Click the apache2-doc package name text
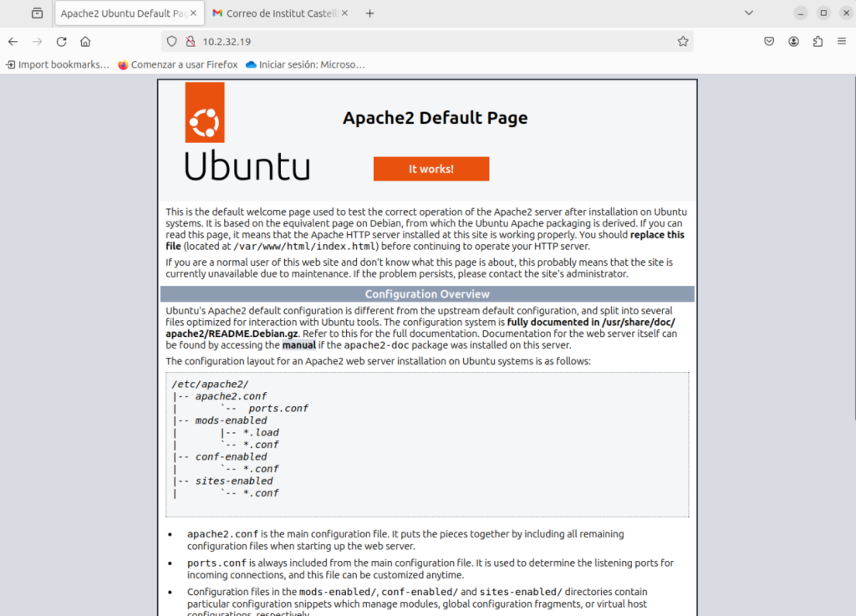 (x=376, y=345)
